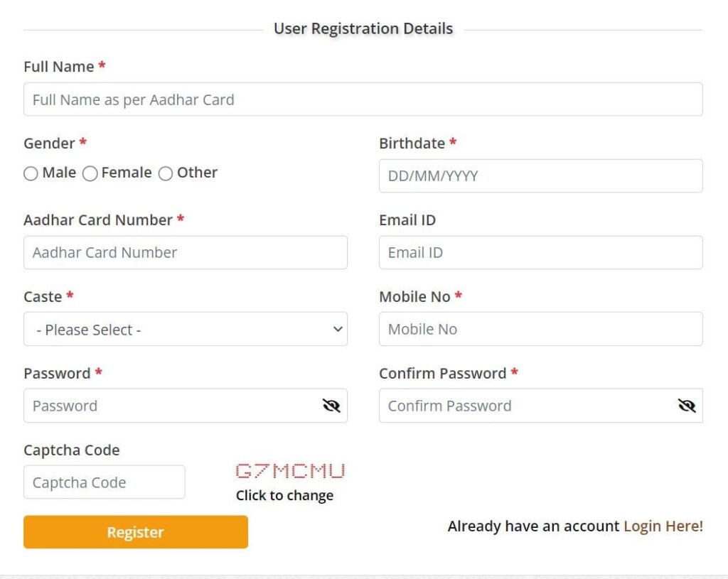This screenshot has width=728, height=579.
Task: Toggle visibility eye icon in Password field
Action: [331, 406]
